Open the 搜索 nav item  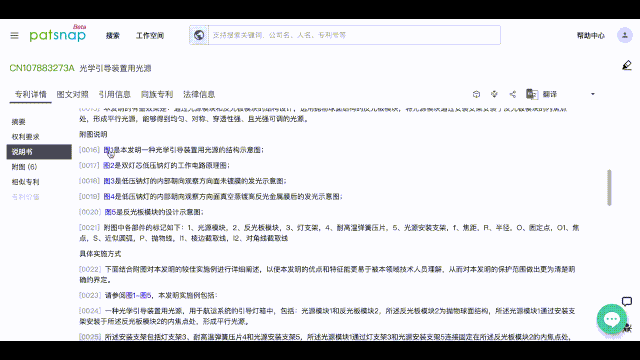coord(113,36)
